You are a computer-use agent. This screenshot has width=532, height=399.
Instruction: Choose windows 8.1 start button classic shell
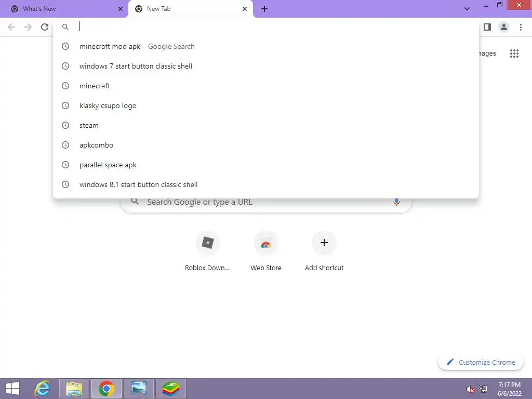tap(266, 184)
